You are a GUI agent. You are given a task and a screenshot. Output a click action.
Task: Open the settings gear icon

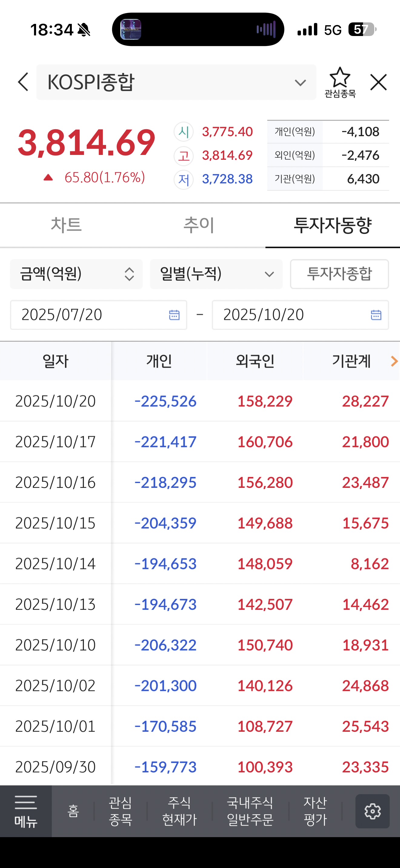[372, 811]
